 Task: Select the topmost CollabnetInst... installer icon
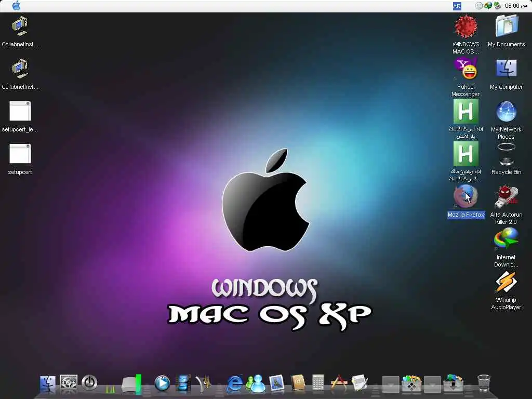coord(20,26)
